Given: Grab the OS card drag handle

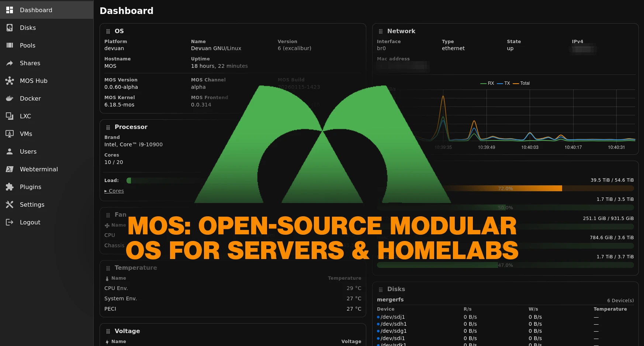Looking at the screenshot, I should coord(108,31).
